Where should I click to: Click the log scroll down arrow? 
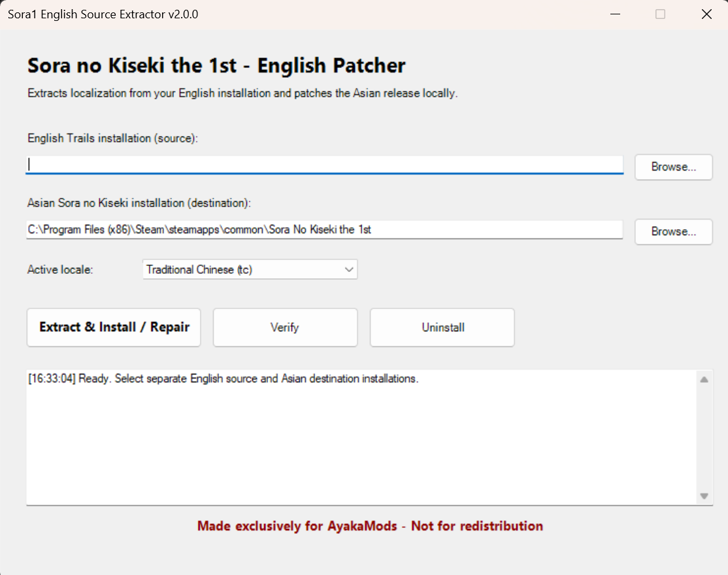coord(704,496)
